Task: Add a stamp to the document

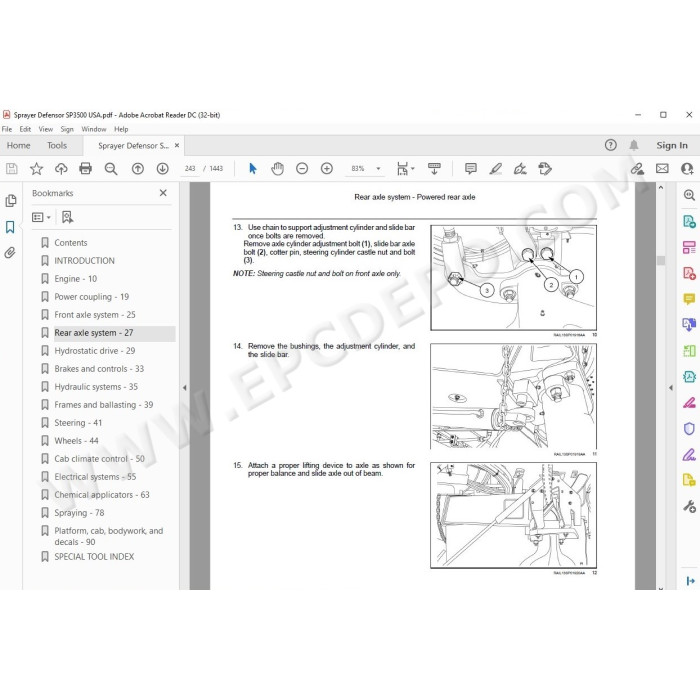Action: pyautogui.click(x=545, y=169)
